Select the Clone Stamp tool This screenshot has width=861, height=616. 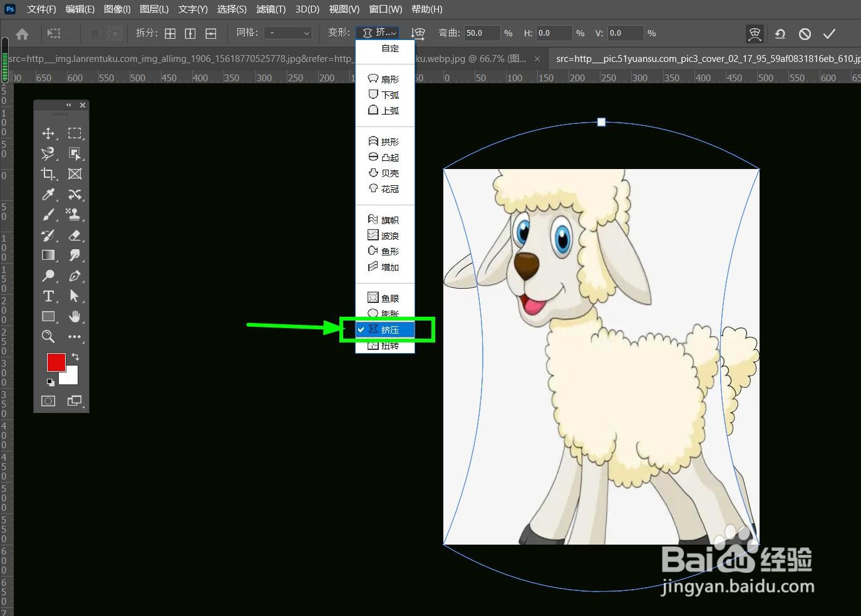point(75,215)
